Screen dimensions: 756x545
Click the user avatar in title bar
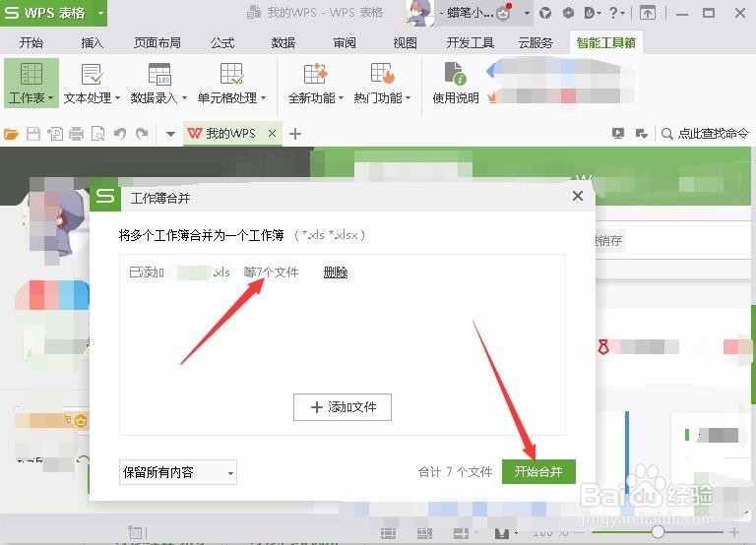419,13
